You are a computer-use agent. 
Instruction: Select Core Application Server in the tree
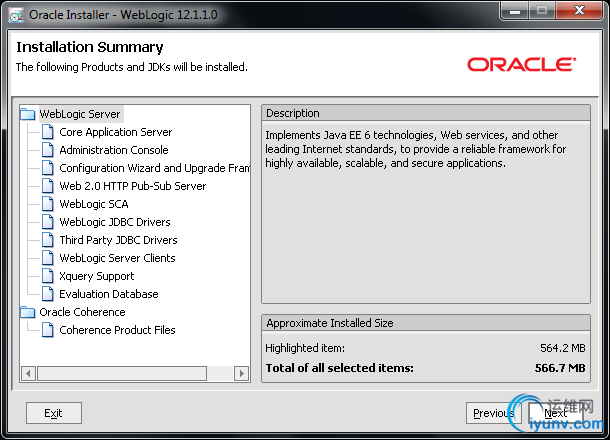click(x=116, y=132)
